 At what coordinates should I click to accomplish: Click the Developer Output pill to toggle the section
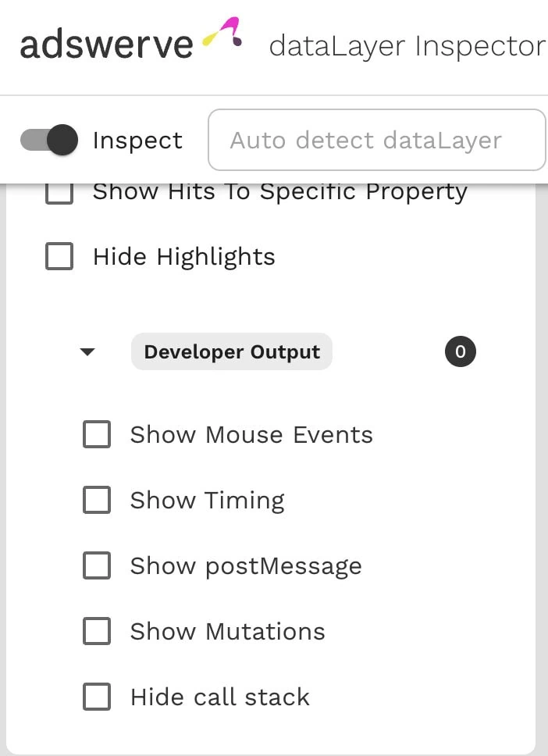pos(231,351)
